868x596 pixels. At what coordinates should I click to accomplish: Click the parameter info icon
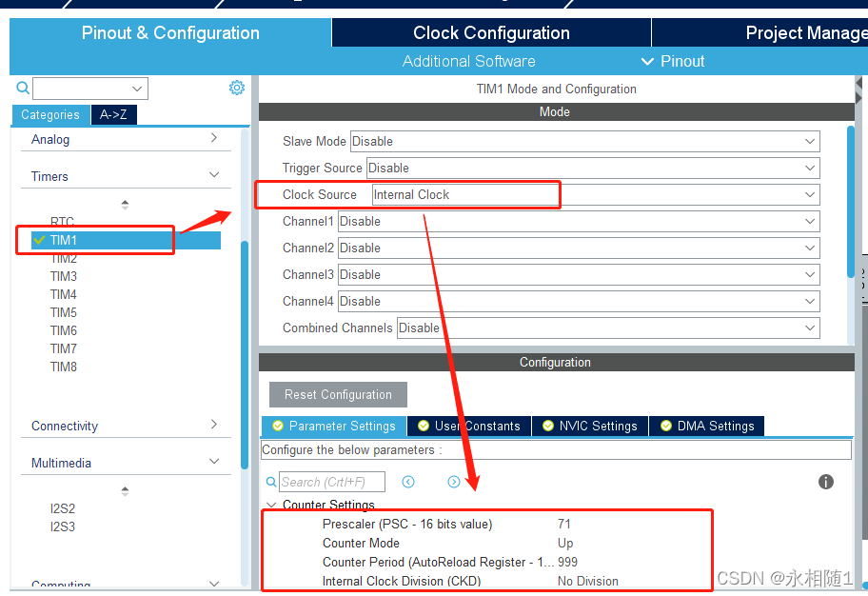click(x=826, y=482)
